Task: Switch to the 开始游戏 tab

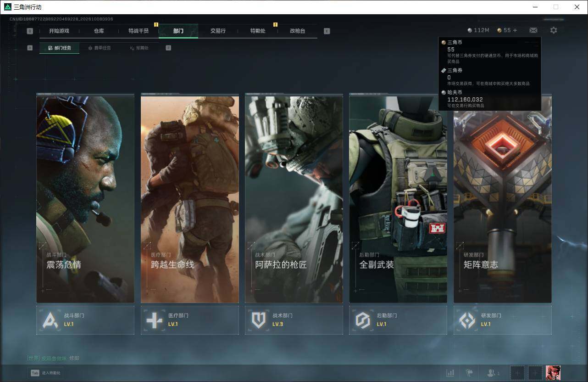Action: (59, 31)
